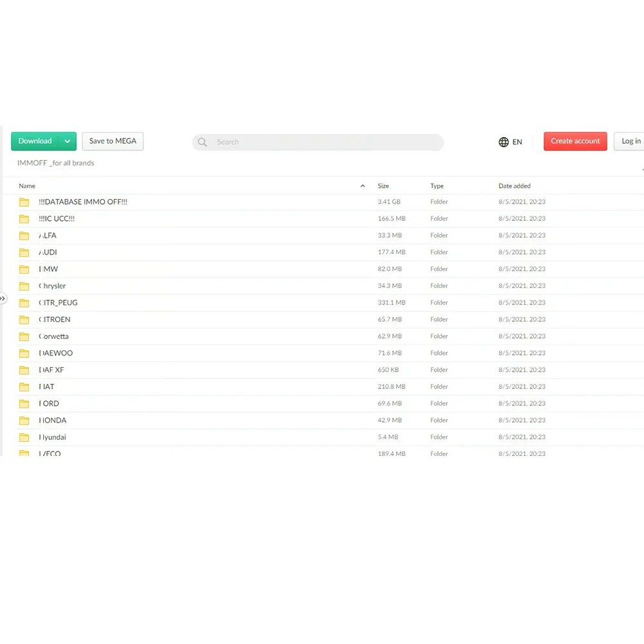Click the FIAT folder icon
644x644 pixels.
coord(24,387)
